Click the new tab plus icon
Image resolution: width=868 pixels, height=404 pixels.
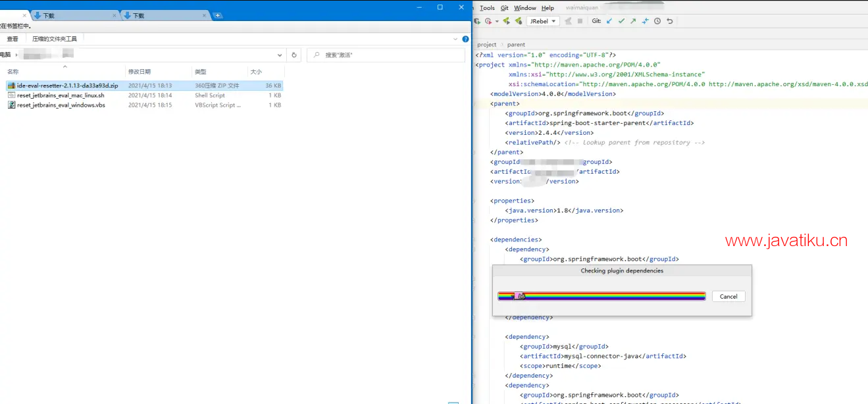218,15
